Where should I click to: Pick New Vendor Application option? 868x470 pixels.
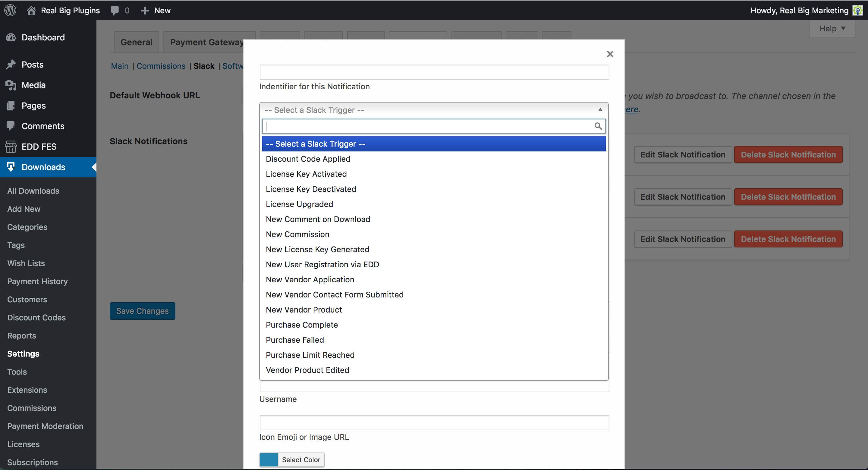(310, 280)
